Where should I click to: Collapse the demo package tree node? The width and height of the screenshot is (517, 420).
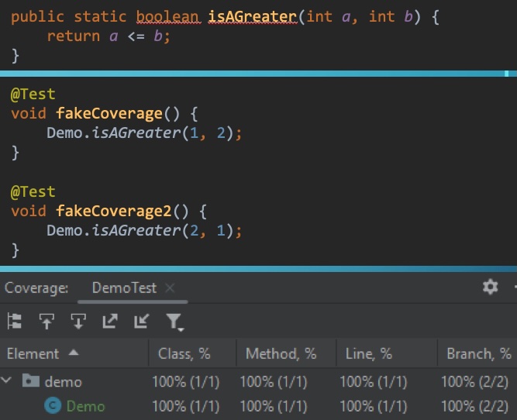click(x=8, y=381)
